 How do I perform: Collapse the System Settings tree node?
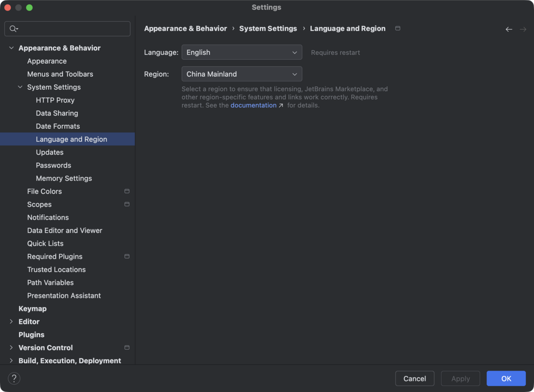20,87
